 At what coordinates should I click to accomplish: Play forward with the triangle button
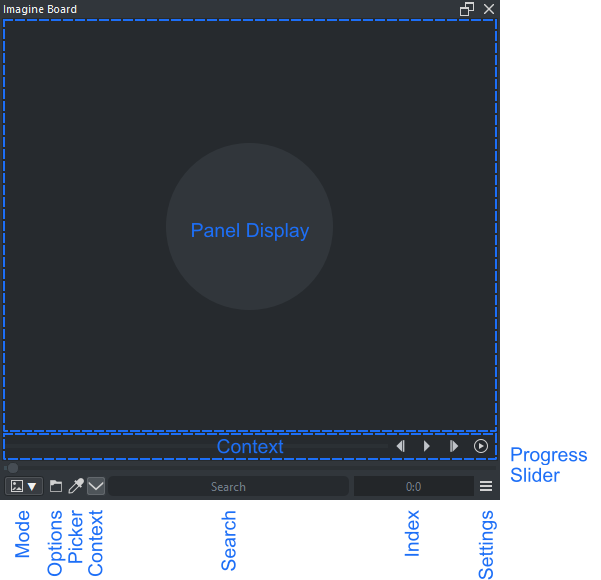click(x=427, y=446)
